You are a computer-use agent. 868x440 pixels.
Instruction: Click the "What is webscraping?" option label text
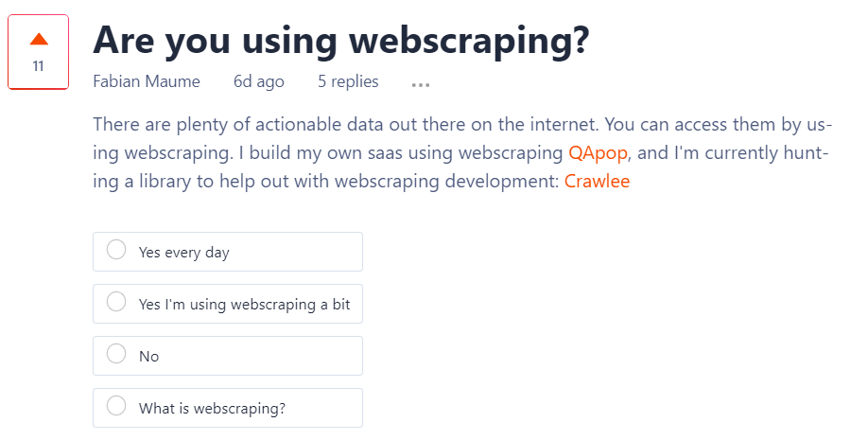212,409
